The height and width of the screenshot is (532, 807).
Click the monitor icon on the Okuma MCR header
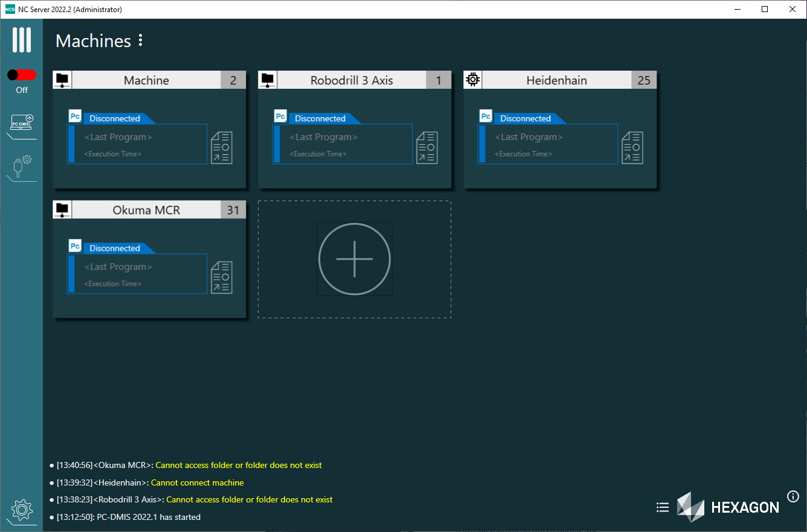tap(62, 209)
